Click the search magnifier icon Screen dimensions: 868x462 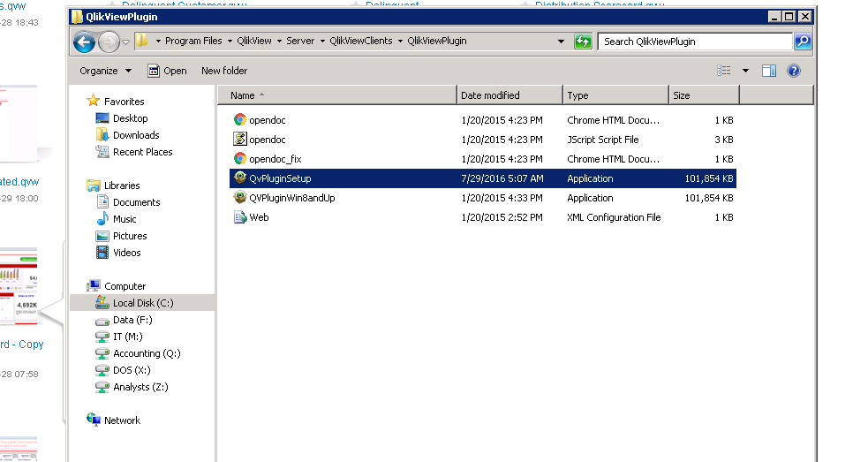(802, 42)
